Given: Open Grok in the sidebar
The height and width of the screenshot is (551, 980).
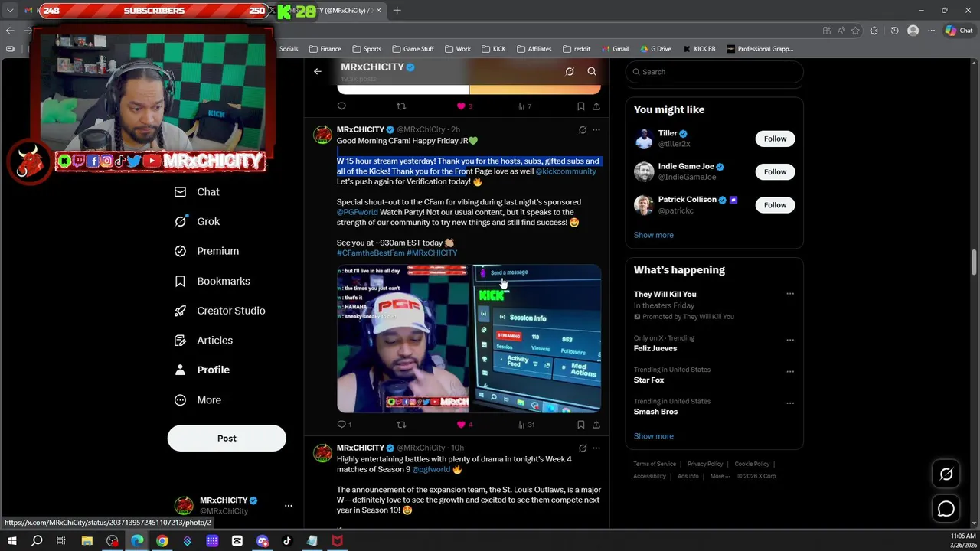Looking at the screenshot, I should [197, 221].
